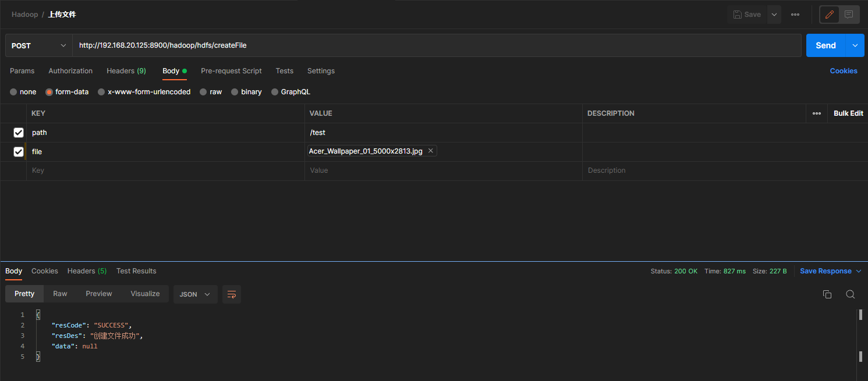Expand the Save Response dropdown arrow
The image size is (868, 381).
(858, 271)
